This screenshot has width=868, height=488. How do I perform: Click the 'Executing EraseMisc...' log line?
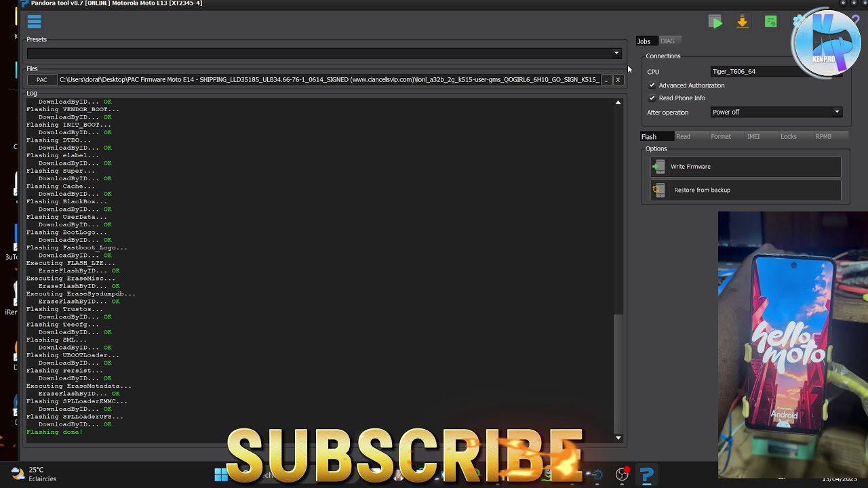click(71, 279)
